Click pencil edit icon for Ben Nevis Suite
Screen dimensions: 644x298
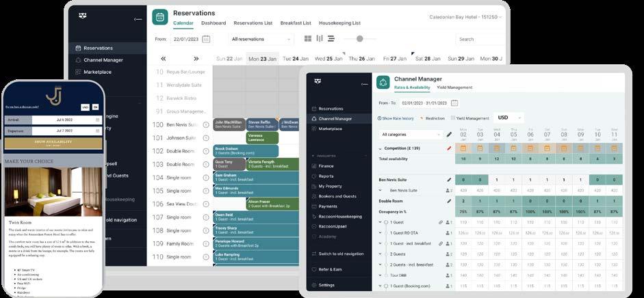[449, 180]
